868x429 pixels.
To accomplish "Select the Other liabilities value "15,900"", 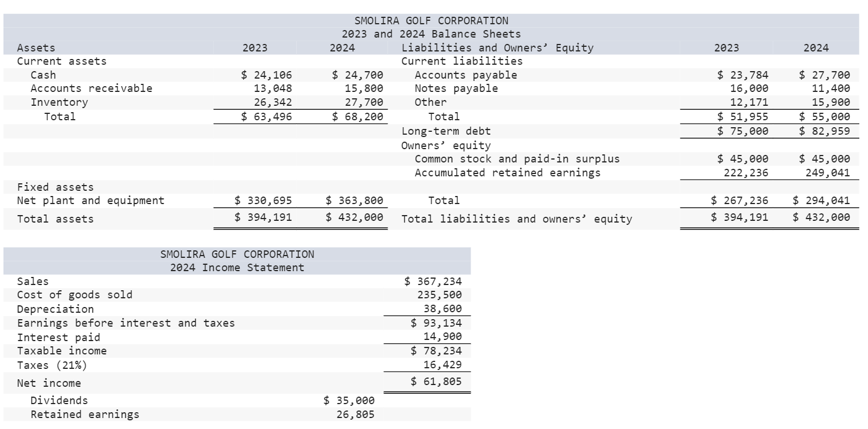I will [x=831, y=102].
